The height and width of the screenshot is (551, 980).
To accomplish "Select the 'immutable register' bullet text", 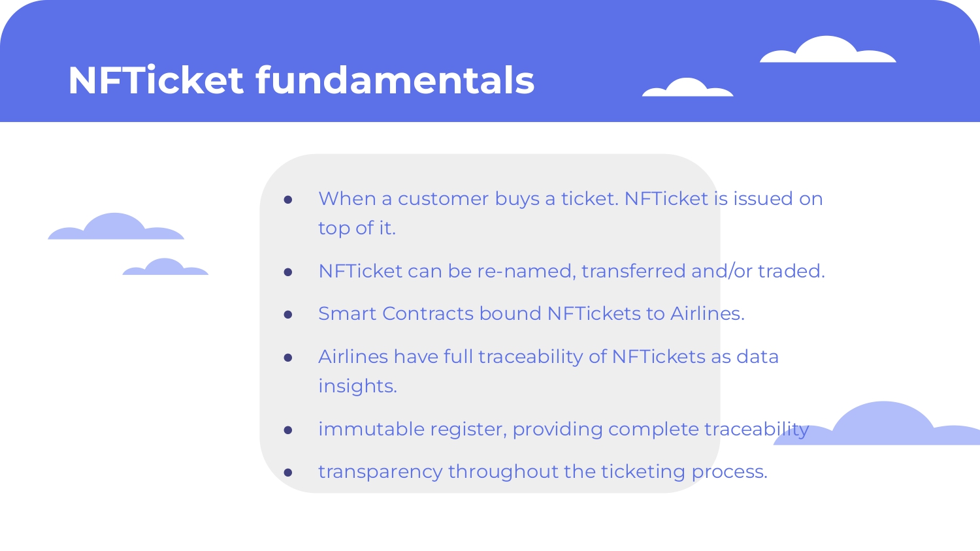I will 563,429.
